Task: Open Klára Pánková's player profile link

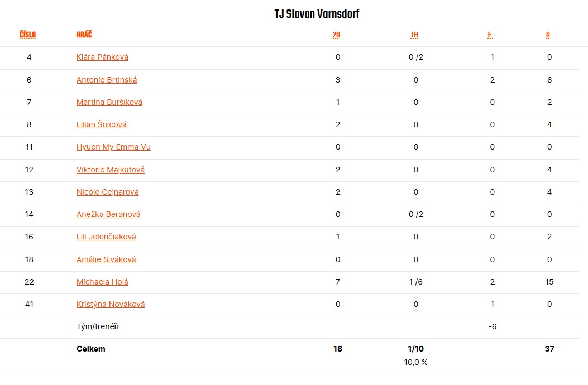Action: coord(102,57)
